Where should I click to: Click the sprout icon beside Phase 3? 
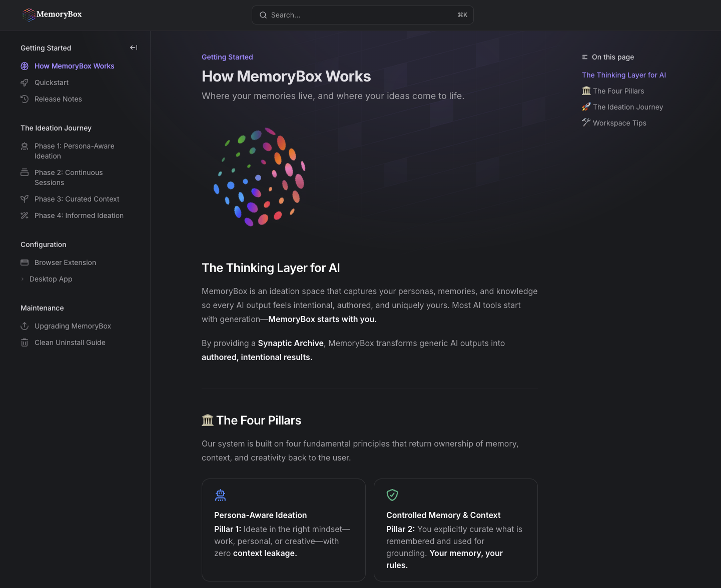pyautogui.click(x=25, y=199)
